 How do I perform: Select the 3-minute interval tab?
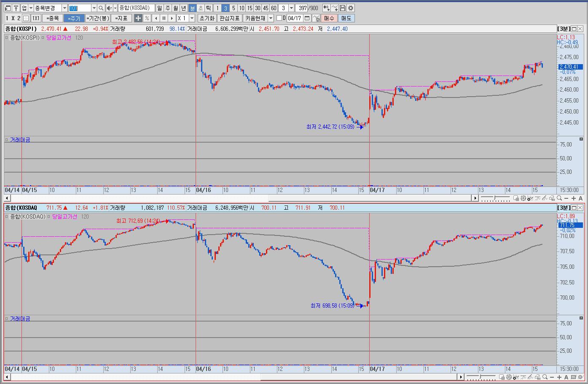pos(226,8)
